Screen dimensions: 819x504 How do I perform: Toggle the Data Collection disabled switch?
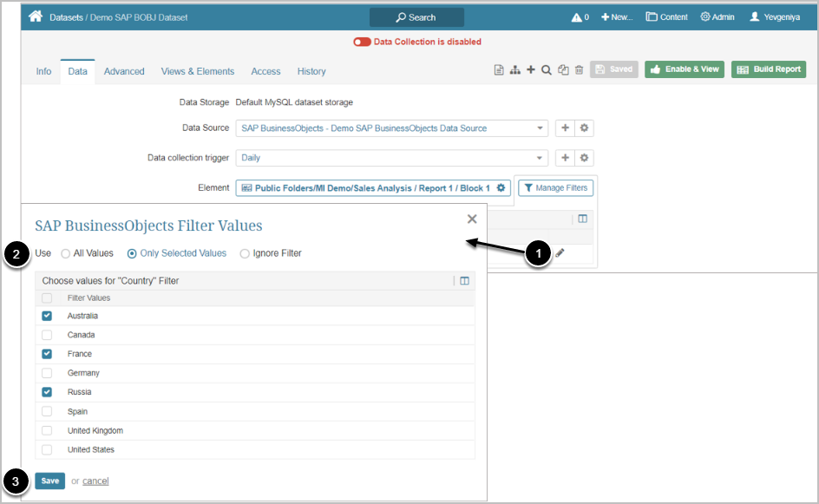pos(362,42)
